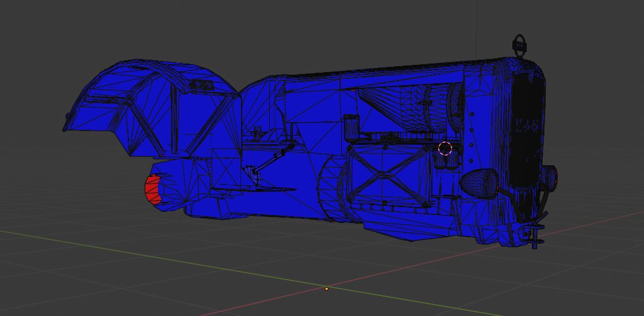
Task: Click the diagonal piston rod part
Action: [x=273, y=158]
